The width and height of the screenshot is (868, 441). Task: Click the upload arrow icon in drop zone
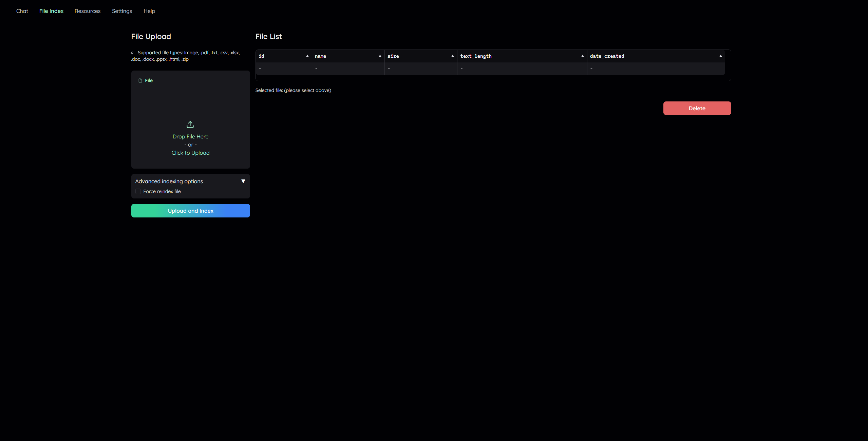190,124
